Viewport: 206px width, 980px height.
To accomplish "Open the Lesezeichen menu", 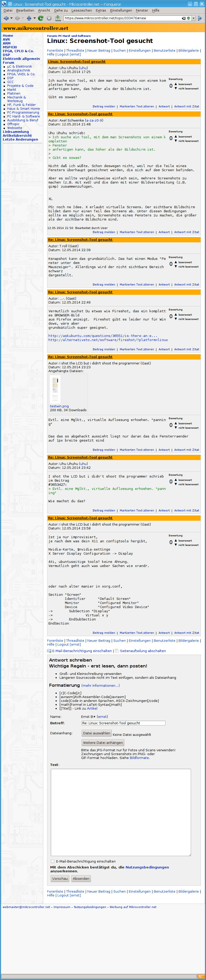I will [82, 11].
